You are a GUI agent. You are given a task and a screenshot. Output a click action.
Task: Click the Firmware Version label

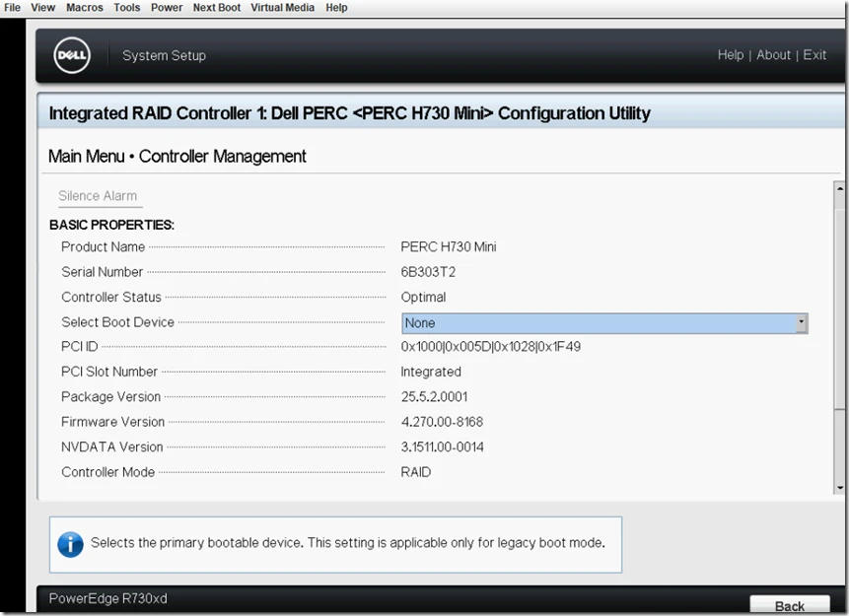point(112,422)
